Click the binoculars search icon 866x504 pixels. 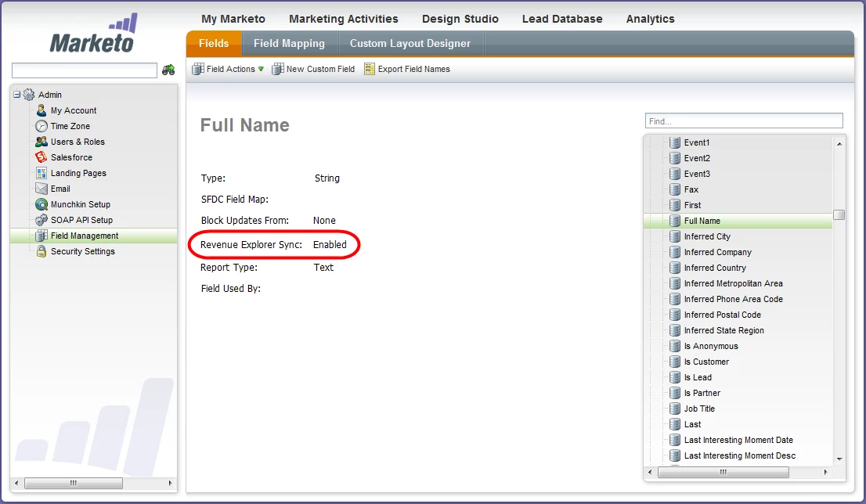[x=168, y=70]
